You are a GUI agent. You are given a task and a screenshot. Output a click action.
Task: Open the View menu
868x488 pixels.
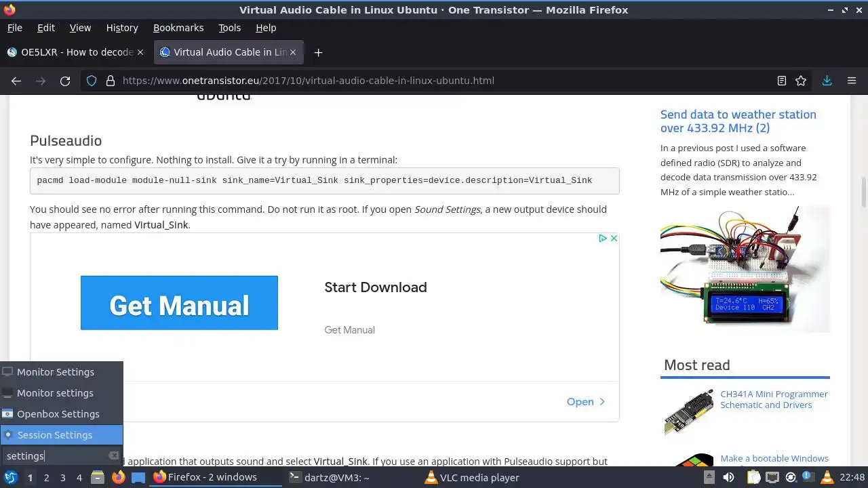[80, 28]
